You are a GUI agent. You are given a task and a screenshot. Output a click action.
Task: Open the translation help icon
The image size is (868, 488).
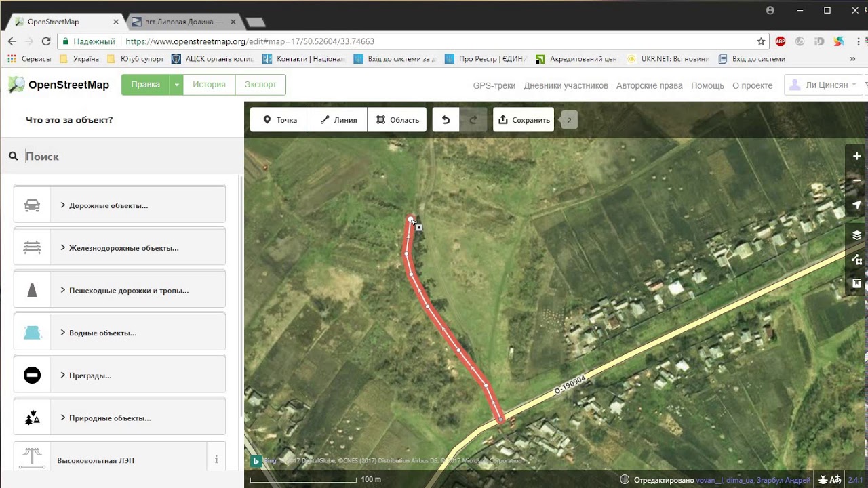point(835,480)
